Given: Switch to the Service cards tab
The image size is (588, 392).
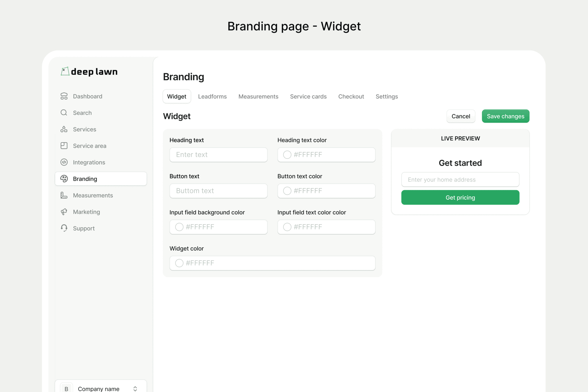Looking at the screenshot, I should click(x=308, y=96).
